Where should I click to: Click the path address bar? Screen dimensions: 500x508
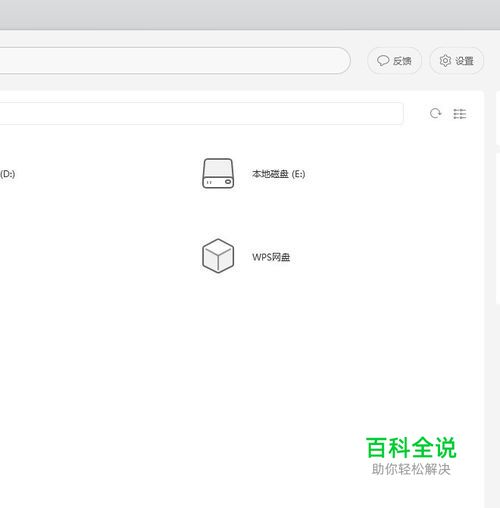click(201, 114)
